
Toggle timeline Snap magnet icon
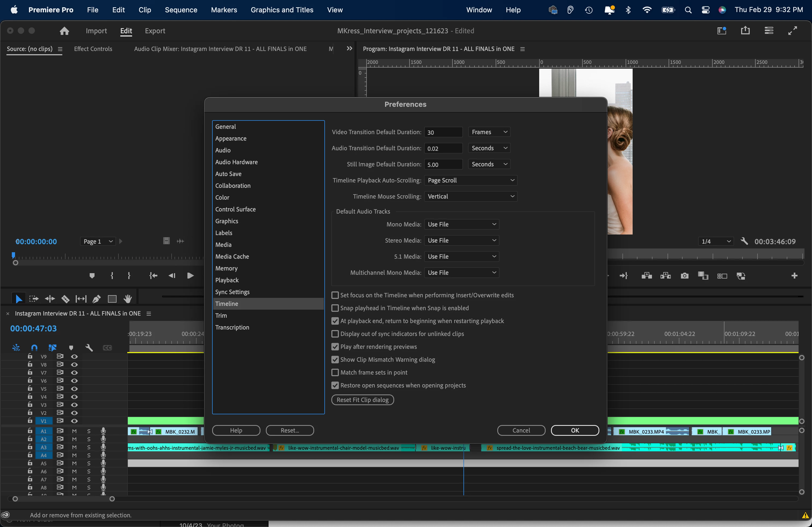tap(34, 348)
